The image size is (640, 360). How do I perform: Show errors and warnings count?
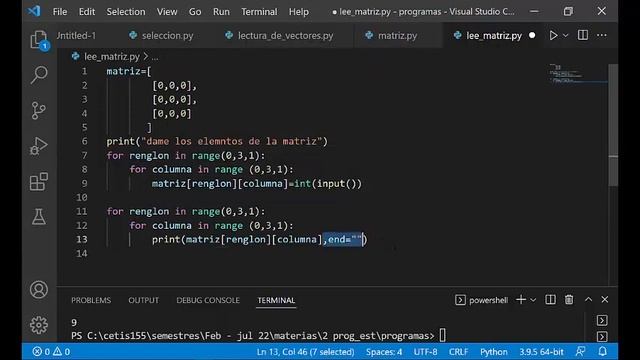point(51,351)
